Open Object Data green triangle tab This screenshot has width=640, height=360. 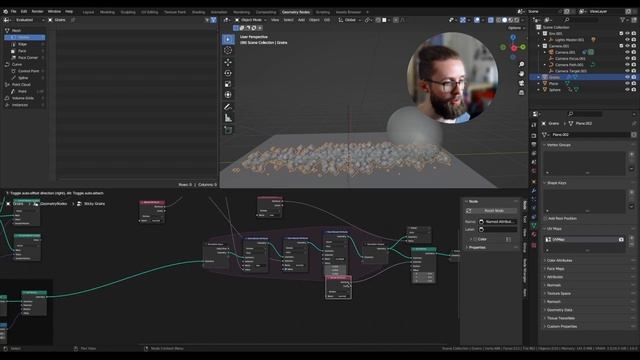534,225
